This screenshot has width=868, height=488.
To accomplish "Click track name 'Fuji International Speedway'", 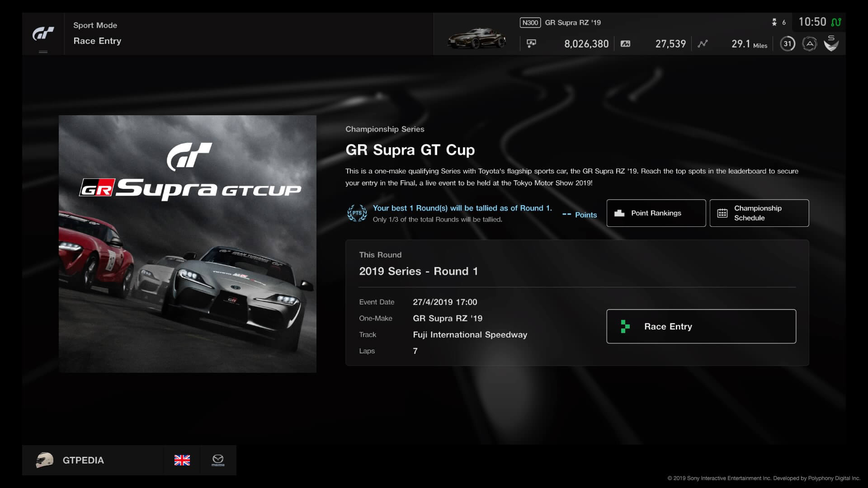I will [x=470, y=334].
